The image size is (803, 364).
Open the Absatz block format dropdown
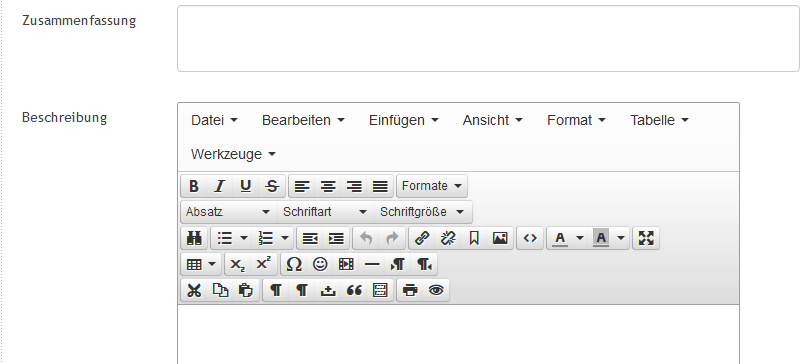(x=228, y=212)
